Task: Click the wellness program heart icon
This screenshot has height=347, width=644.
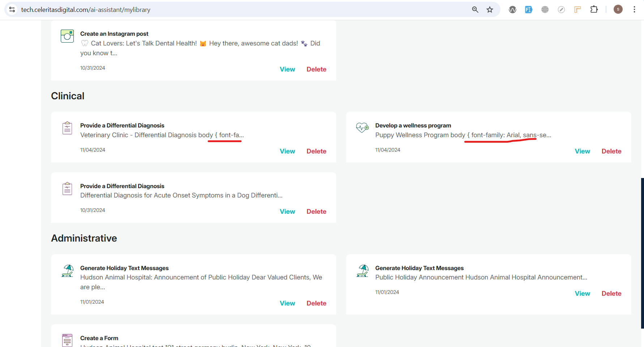Action: click(x=362, y=127)
